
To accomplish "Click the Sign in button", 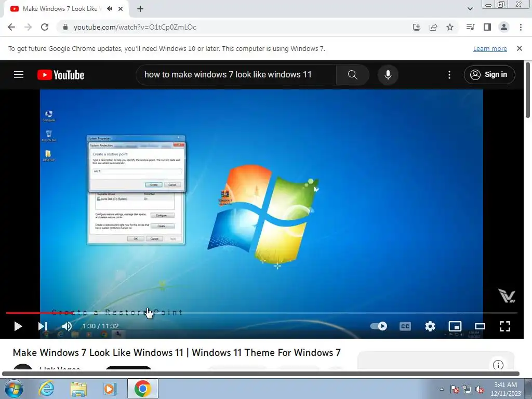I will [489, 75].
